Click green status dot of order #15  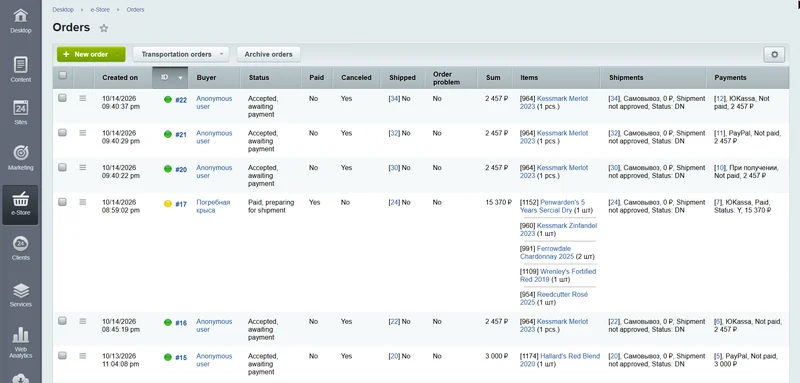[x=167, y=358]
